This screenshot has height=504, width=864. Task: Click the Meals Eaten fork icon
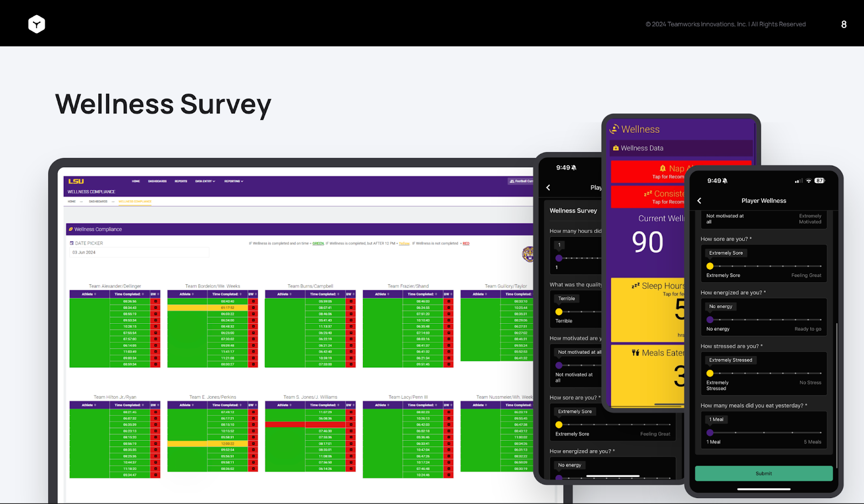coord(636,352)
